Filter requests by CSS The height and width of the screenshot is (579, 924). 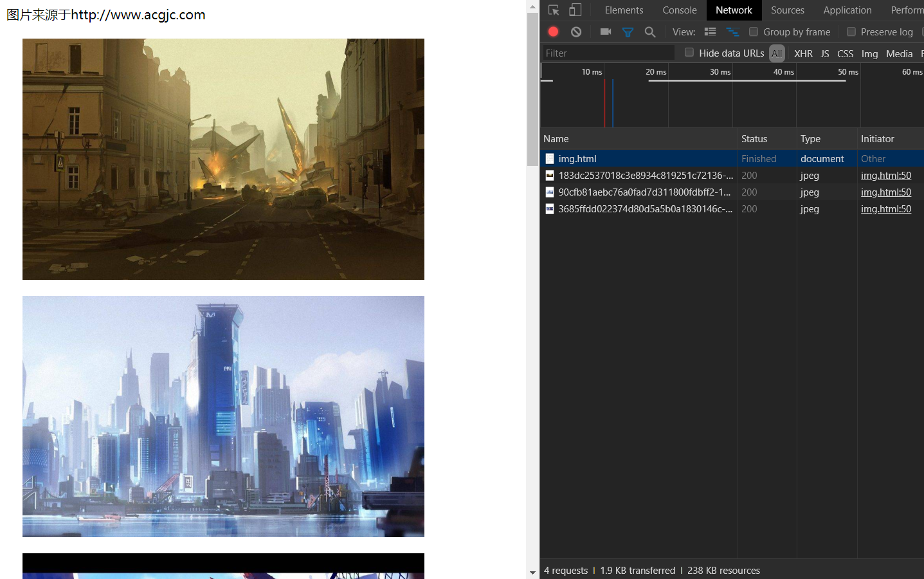point(845,53)
